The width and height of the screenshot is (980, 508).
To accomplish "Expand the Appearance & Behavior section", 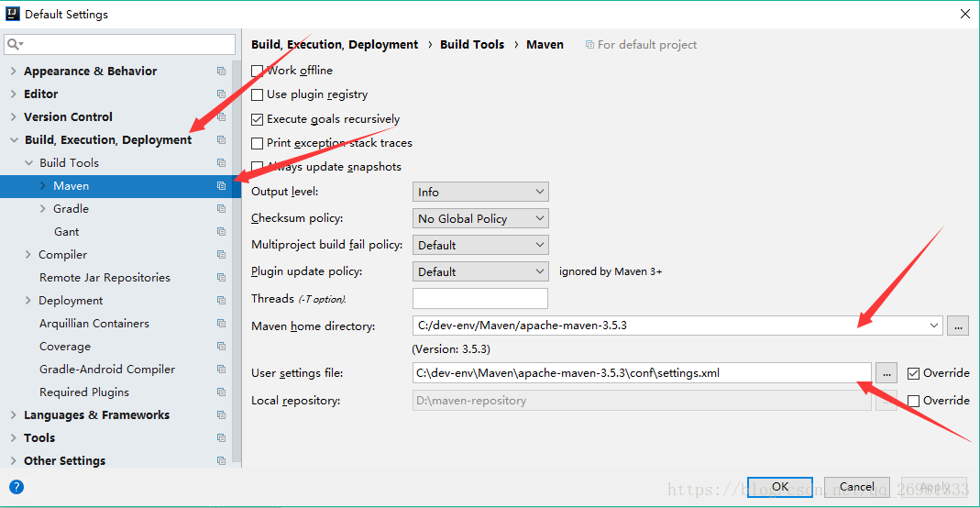I will click(x=13, y=72).
